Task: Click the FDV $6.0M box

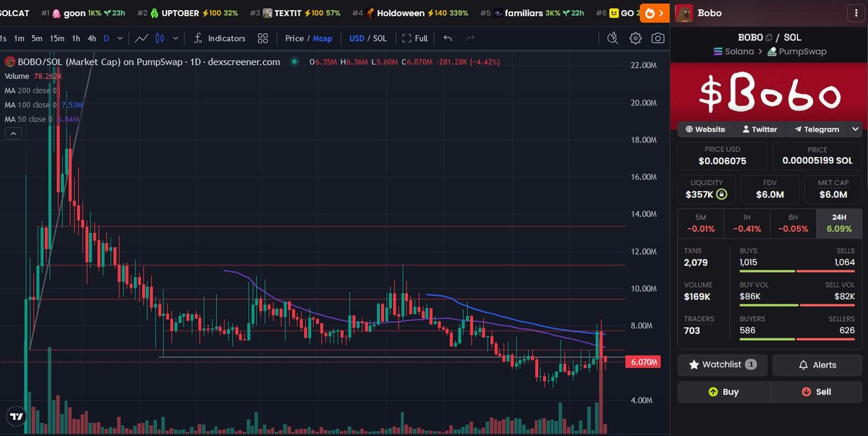Action: pos(770,189)
